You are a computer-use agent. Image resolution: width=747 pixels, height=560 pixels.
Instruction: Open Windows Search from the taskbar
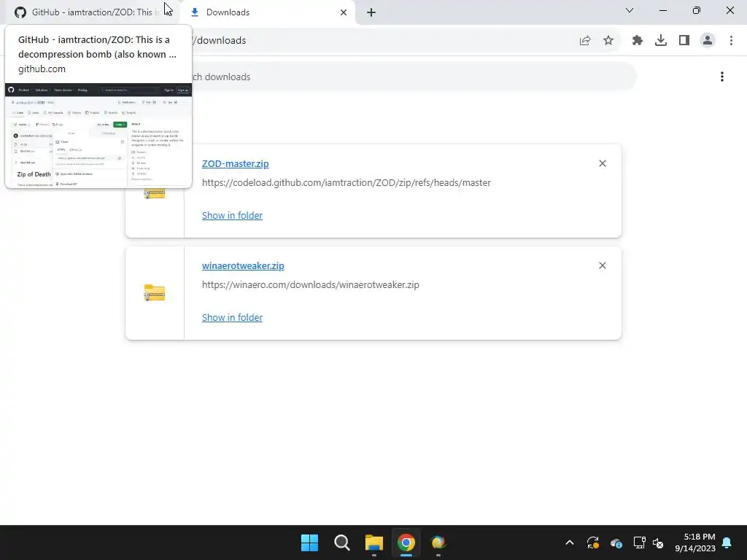pyautogui.click(x=341, y=542)
